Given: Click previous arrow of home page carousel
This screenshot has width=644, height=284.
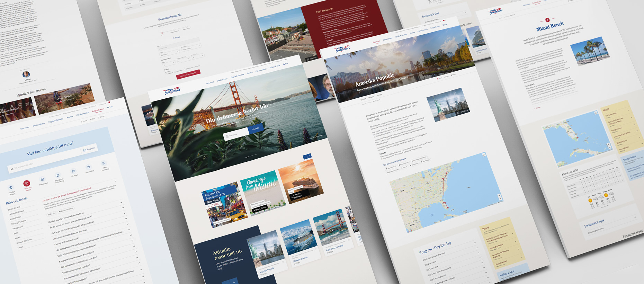Looking at the screenshot, I should tap(305, 157).
